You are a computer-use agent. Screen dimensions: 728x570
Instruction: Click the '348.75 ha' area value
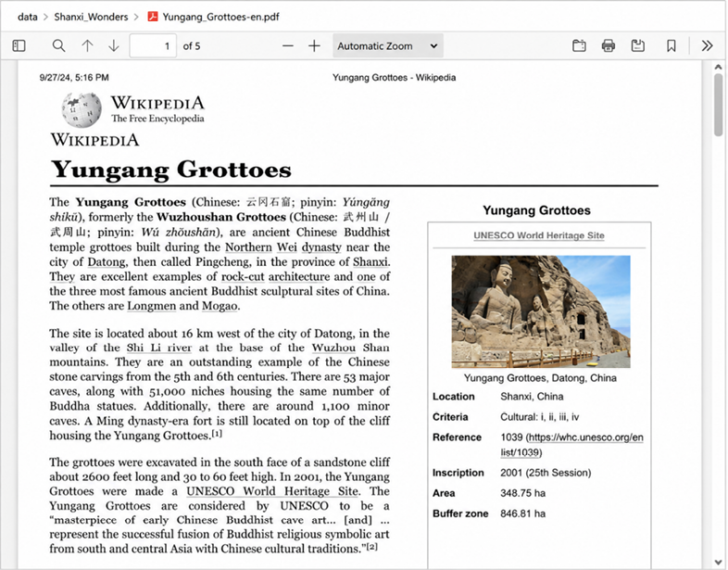point(522,493)
